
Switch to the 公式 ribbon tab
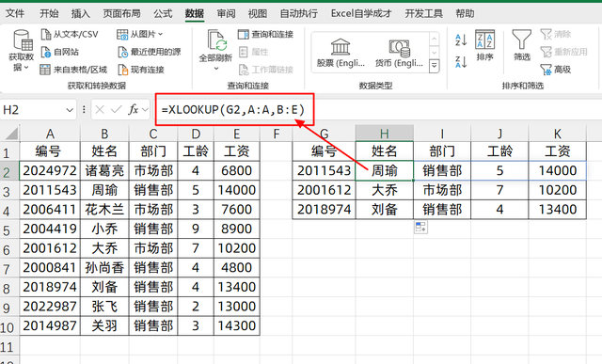(x=163, y=14)
